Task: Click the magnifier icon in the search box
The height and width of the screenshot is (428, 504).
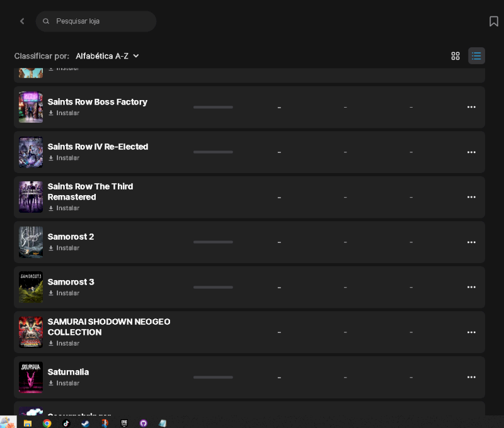Action: point(46,21)
